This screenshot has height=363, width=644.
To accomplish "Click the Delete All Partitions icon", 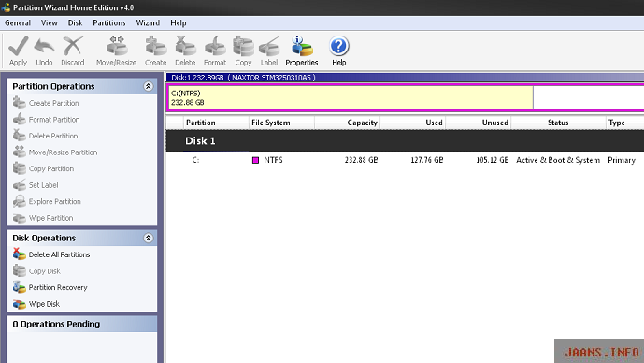I will click(x=19, y=254).
